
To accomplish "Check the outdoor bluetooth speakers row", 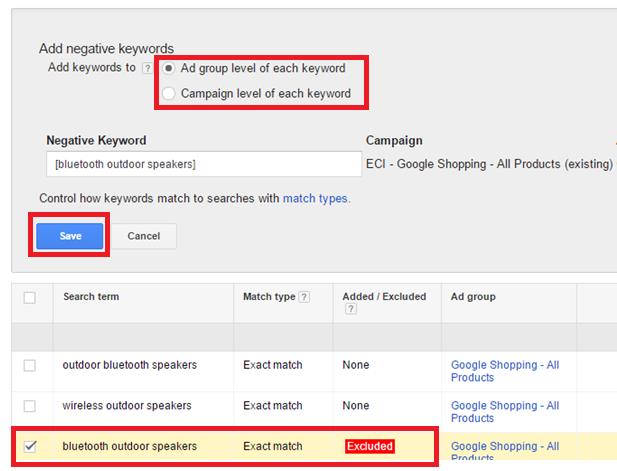I will [30, 365].
